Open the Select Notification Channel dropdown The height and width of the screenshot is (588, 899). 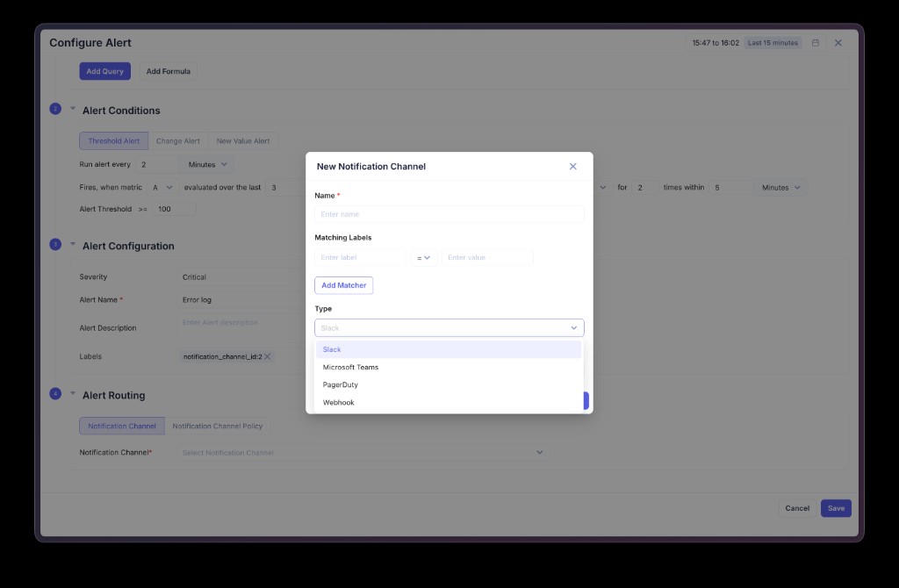(362, 452)
